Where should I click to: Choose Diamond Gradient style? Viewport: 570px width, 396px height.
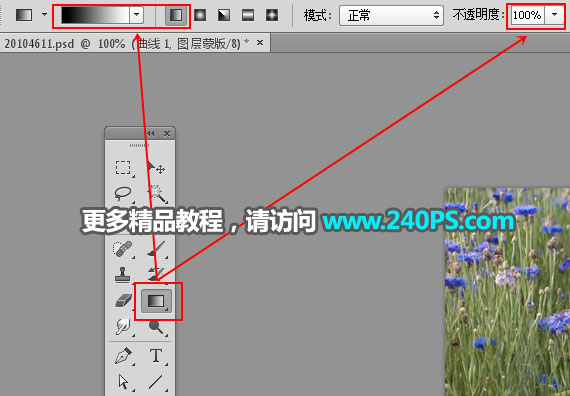click(x=272, y=15)
